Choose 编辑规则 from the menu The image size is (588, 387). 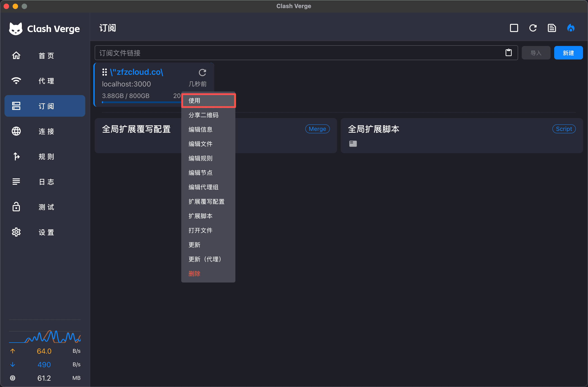[x=208, y=158]
